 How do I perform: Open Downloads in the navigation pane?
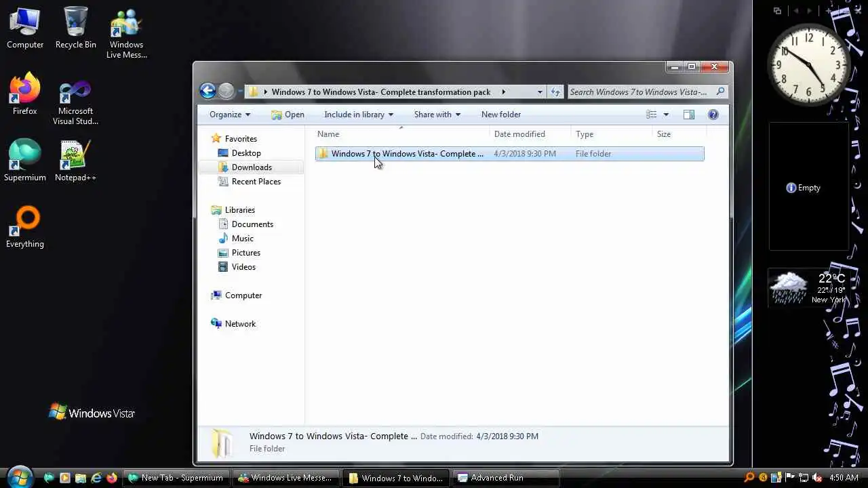252,167
